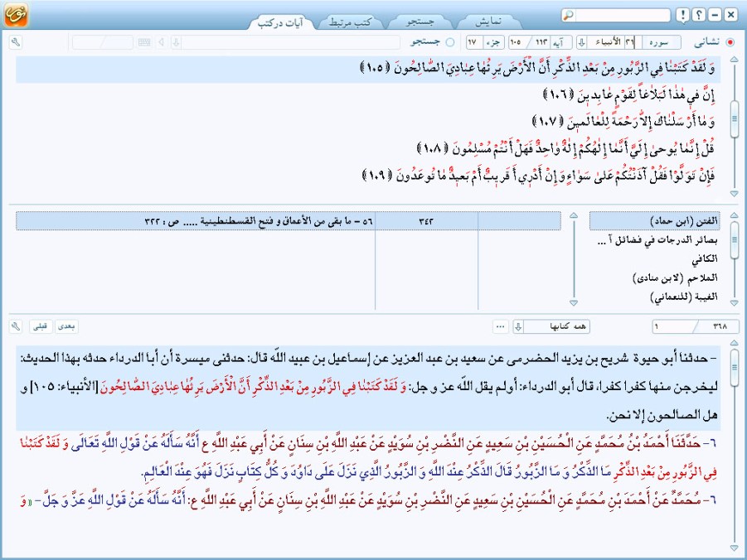Click the جزء label button
The image size is (747, 560).
click(x=494, y=42)
